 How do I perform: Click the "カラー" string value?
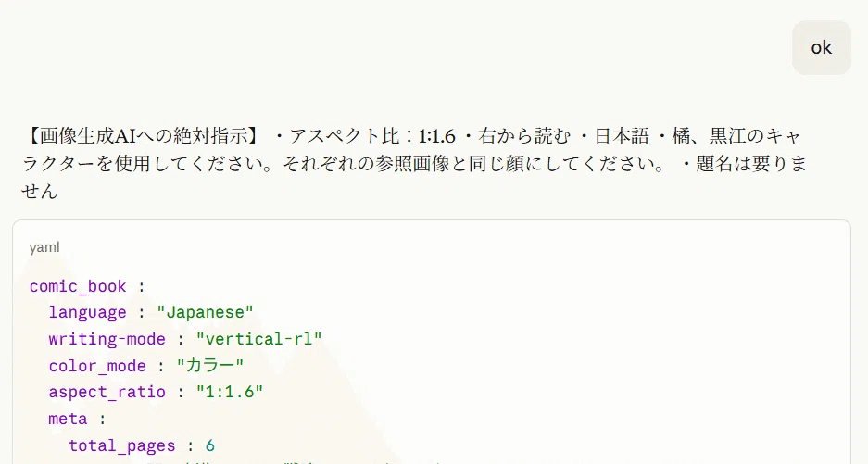pyautogui.click(x=209, y=366)
